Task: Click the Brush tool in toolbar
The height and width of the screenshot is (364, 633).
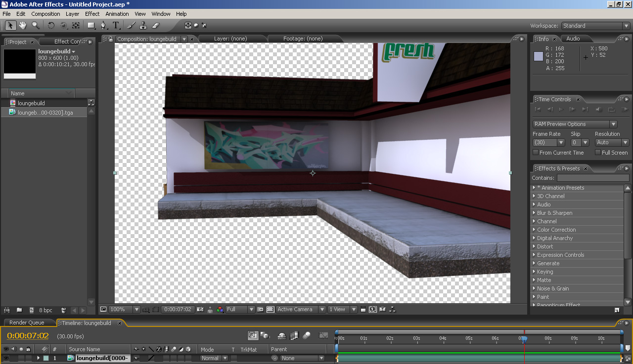Action: [x=131, y=25]
